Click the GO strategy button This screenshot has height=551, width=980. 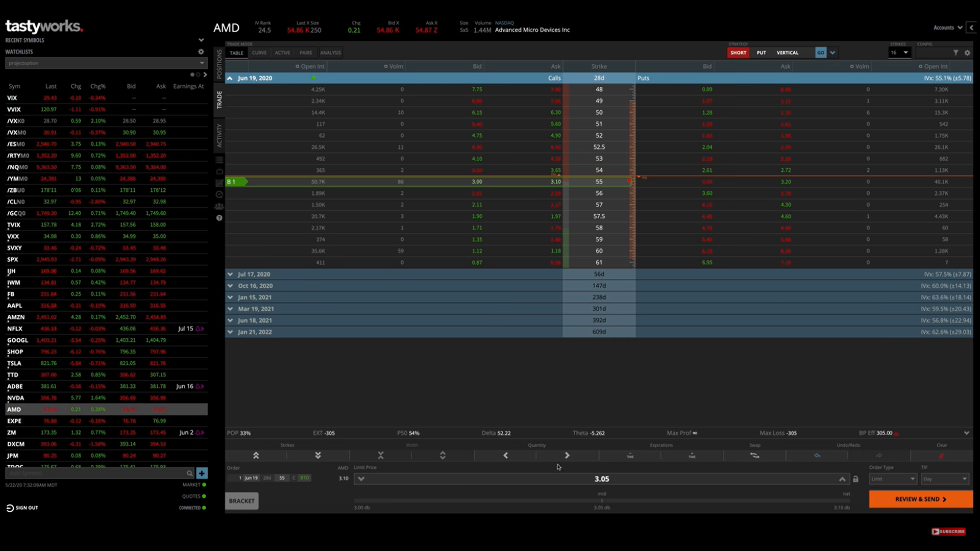[x=820, y=53]
